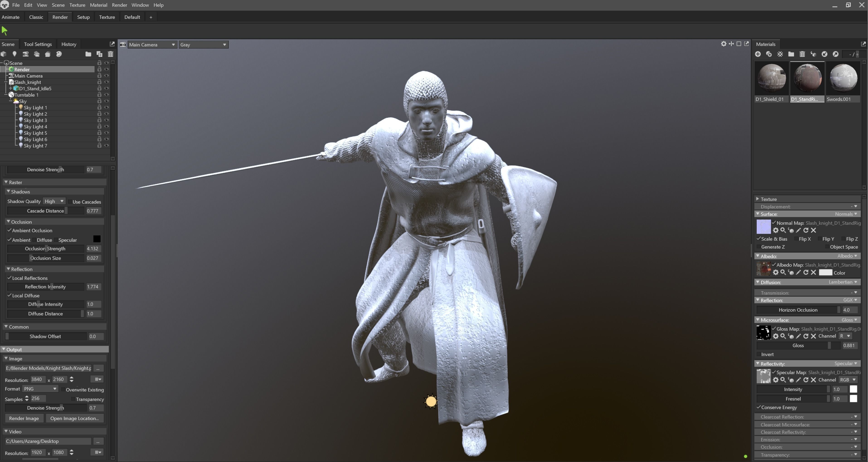Reload the Albedo Map texture
The width and height of the screenshot is (868, 462).
(806, 272)
